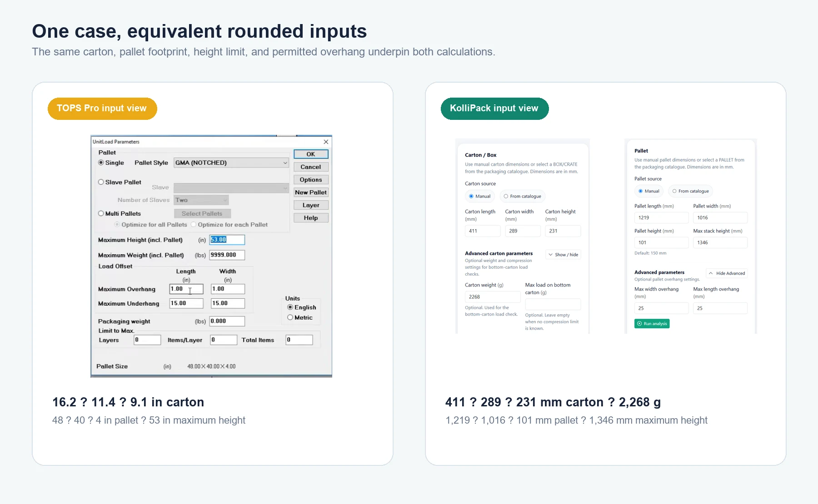Click the Carton width field showing 289

coord(523,231)
